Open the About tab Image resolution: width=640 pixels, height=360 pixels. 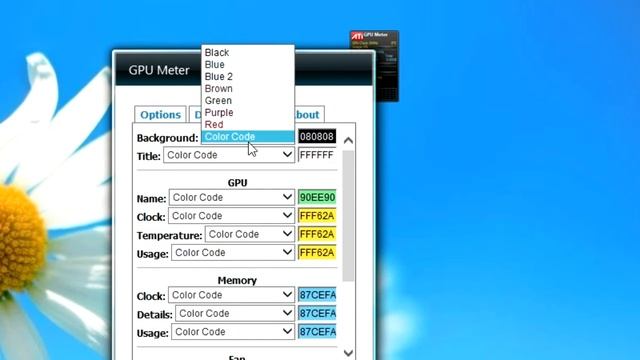tap(309, 115)
